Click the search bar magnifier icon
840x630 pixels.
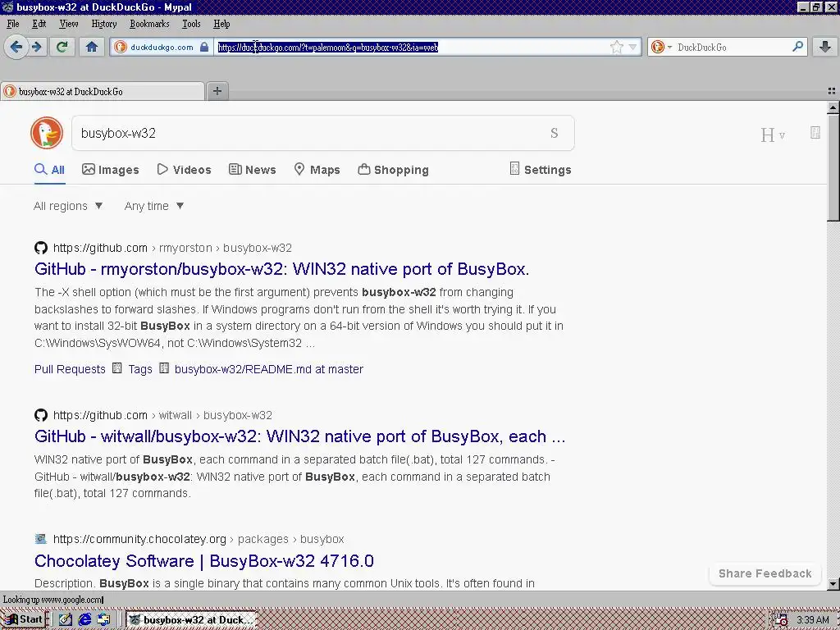pos(797,47)
